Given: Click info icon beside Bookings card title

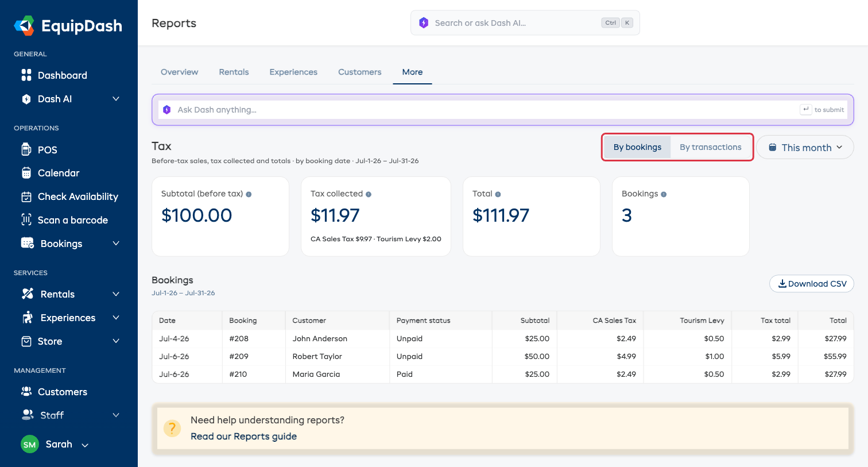Looking at the screenshot, I should coord(664,194).
